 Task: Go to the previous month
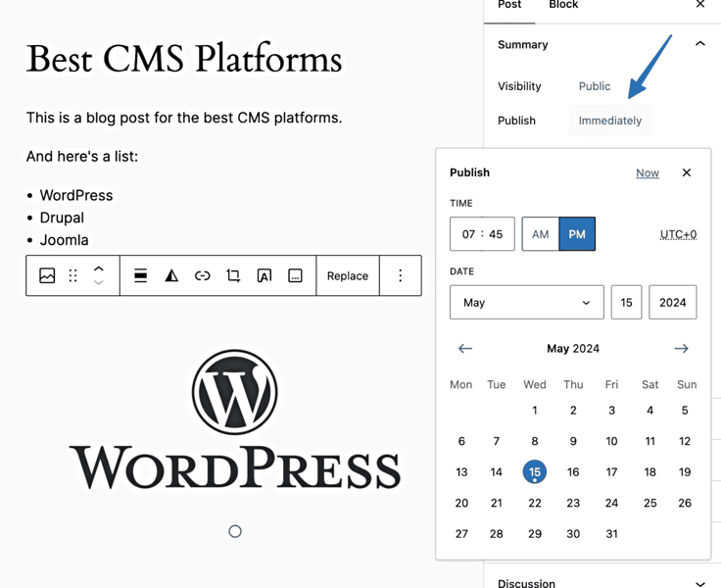[x=465, y=348]
